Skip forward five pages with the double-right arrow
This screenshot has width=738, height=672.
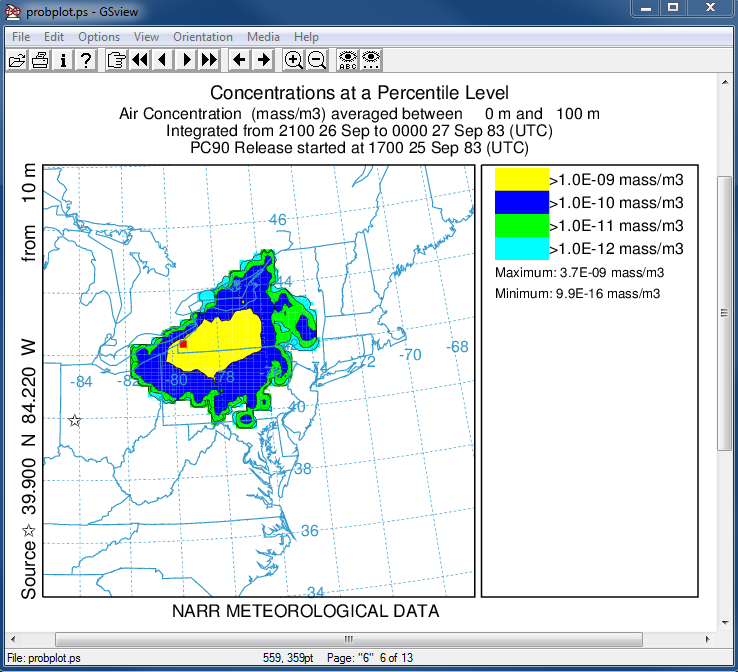[209, 60]
